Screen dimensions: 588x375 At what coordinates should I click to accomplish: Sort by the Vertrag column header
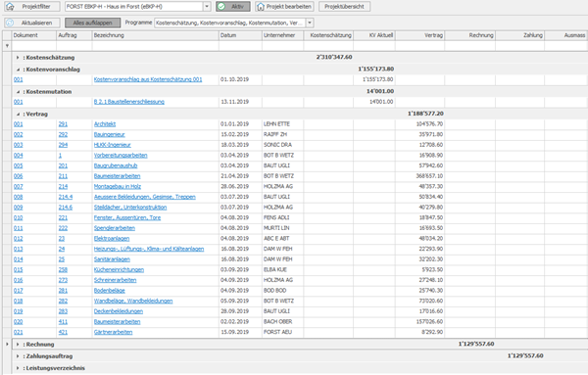[x=419, y=35]
